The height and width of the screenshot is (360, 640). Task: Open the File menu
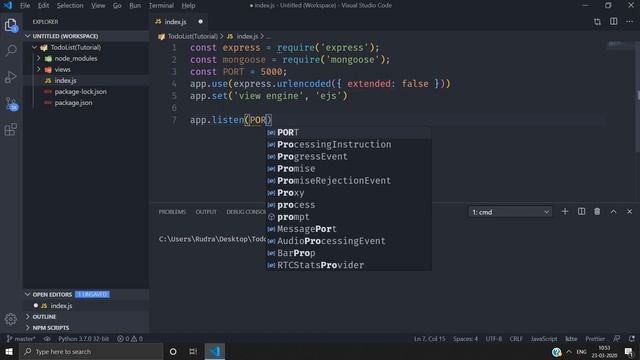[25, 6]
